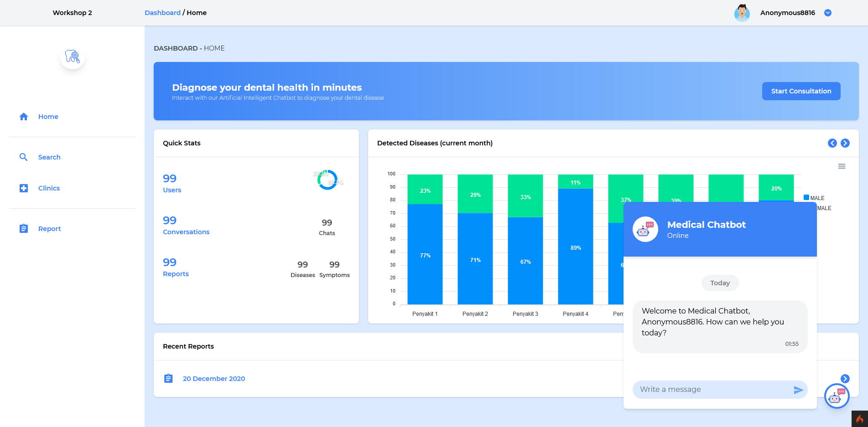The image size is (868, 427).
Task: Click the Clinics plus-cross icon
Action: [x=24, y=188]
